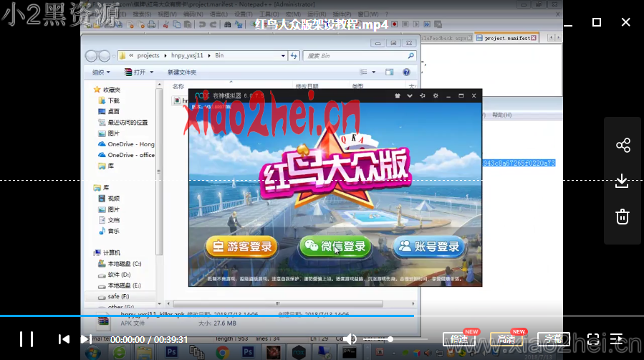Click Notepad++ record macro icon
Image resolution: width=644 pixels, height=360 pixels.
pos(394,24)
